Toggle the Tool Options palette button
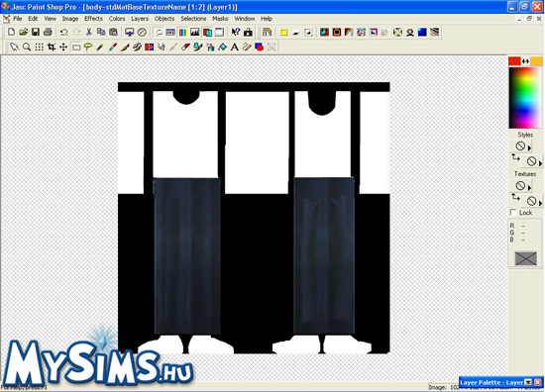This screenshot has width=545, height=392. pos(170,33)
